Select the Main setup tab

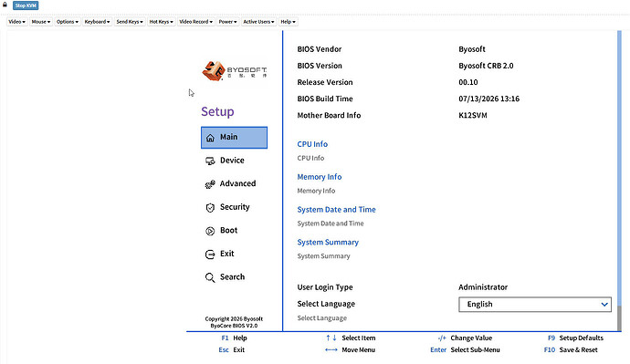tap(235, 138)
